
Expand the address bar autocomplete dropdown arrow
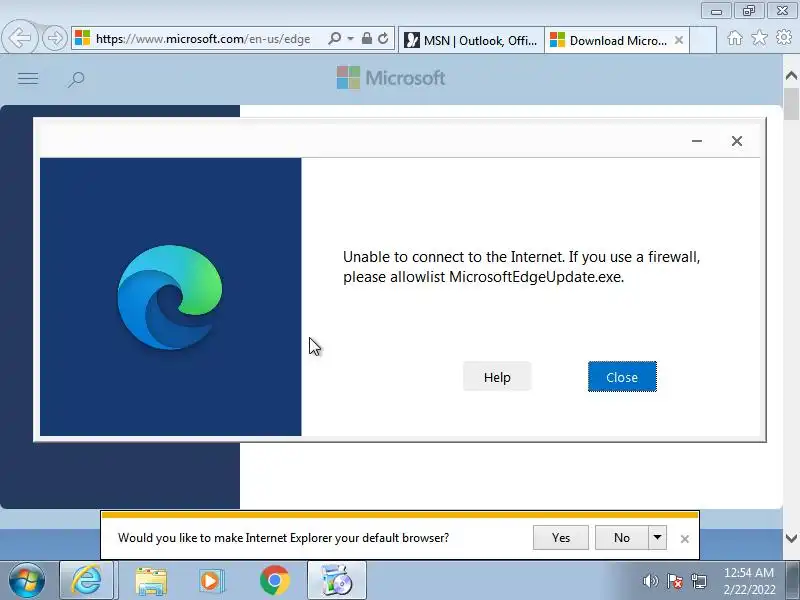(351, 38)
